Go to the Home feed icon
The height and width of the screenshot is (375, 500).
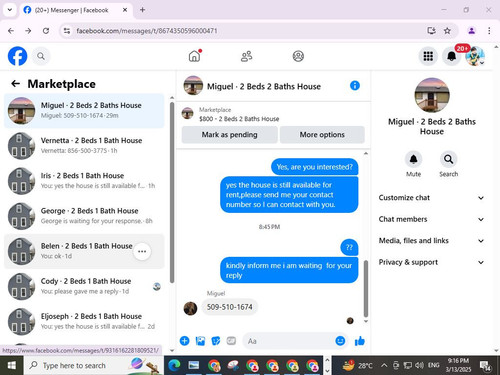(195, 56)
